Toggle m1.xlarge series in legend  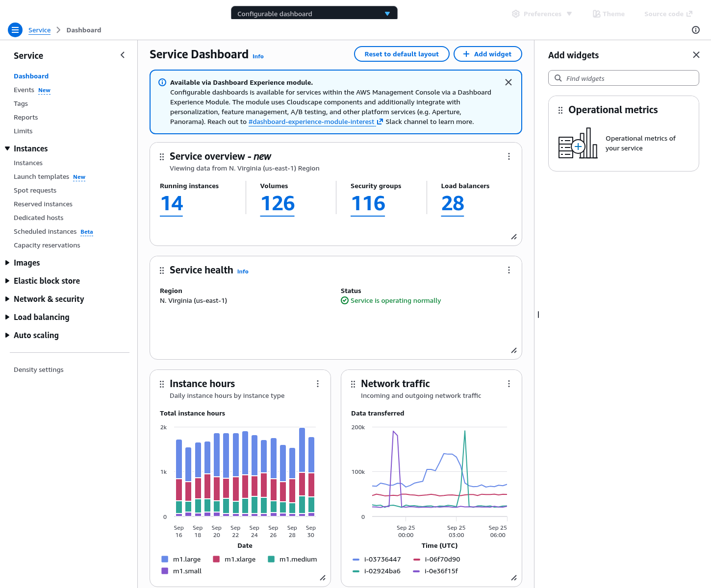click(x=234, y=559)
